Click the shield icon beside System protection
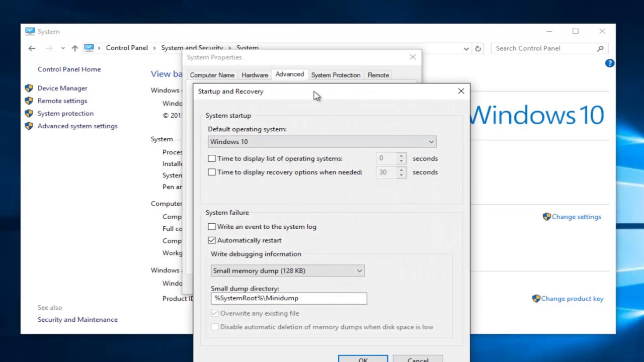Screen dimensions: 644x362 (x=29, y=113)
